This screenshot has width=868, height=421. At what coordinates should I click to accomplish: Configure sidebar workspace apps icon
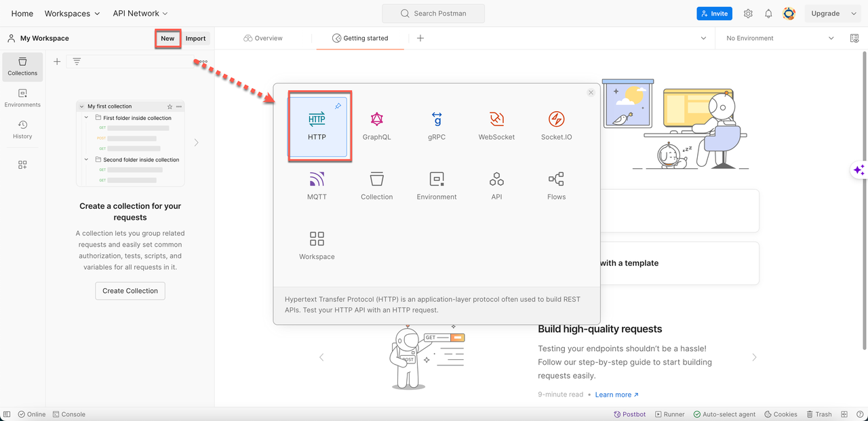click(x=22, y=165)
